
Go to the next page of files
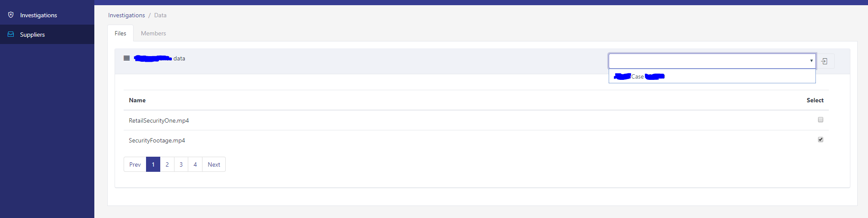(214, 164)
